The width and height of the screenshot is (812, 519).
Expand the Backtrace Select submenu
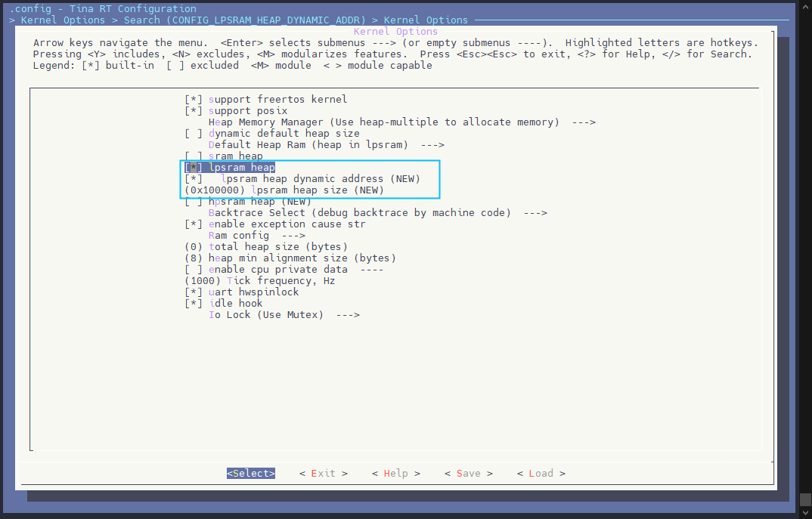pos(377,213)
